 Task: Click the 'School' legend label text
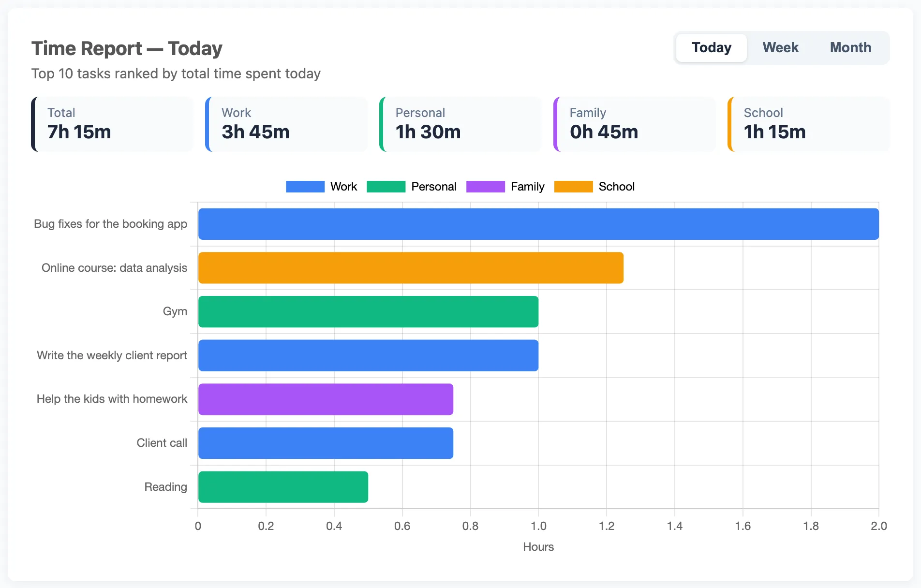(616, 187)
